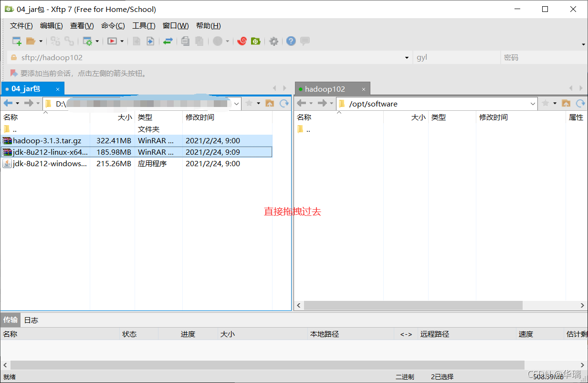Expand the Session Properties dropdown arrow
The image size is (588, 383).
tap(97, 42)
